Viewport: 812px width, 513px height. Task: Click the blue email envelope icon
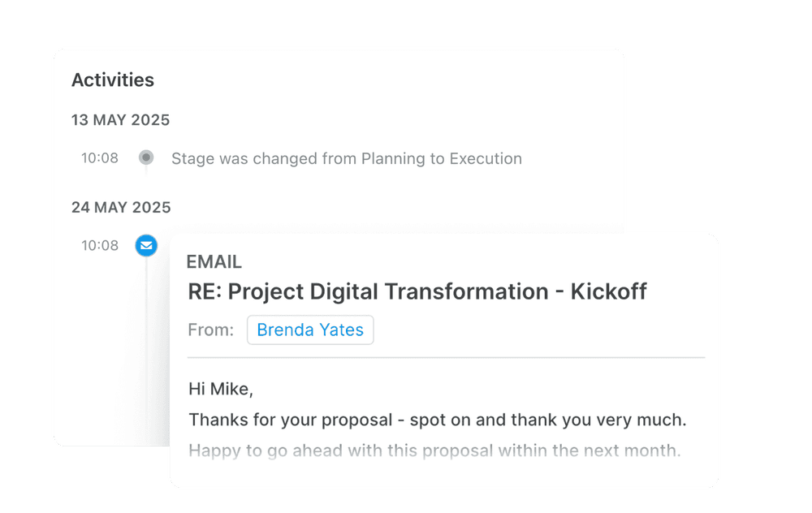(146, 245)
